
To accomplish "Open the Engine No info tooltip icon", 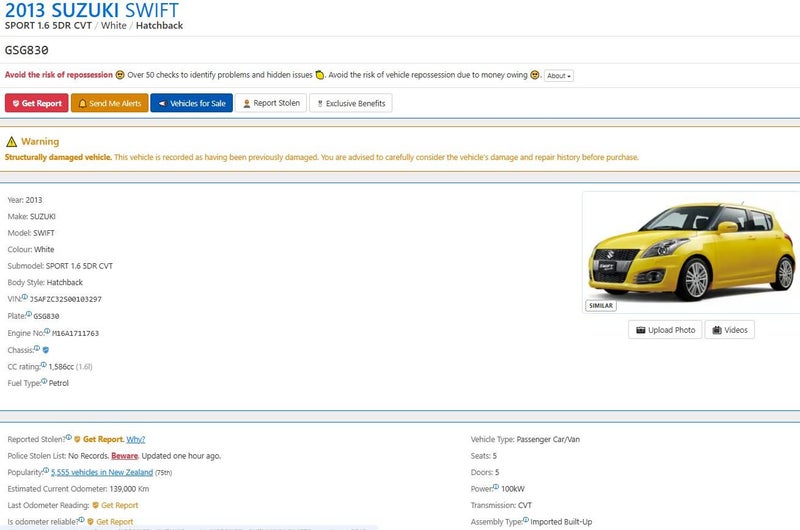I will point(47,331).
